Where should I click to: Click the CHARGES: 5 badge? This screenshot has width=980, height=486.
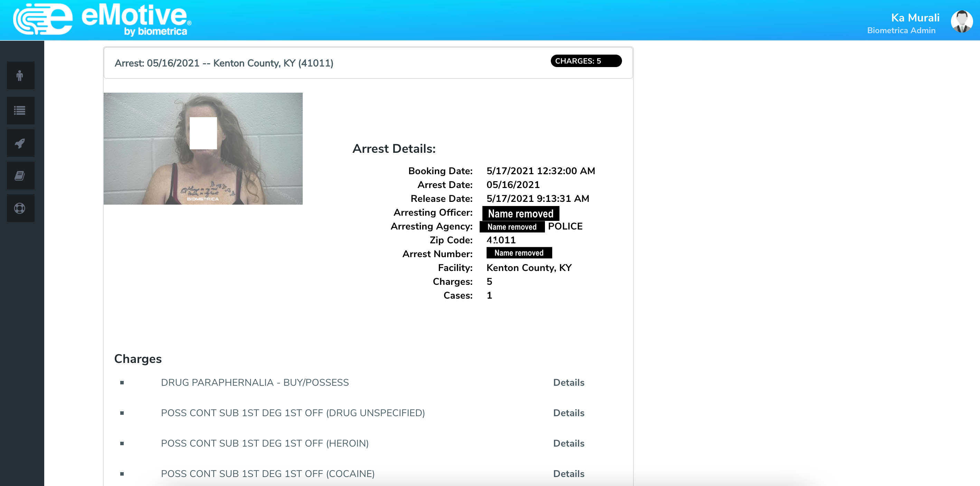[x=586, y=61]
